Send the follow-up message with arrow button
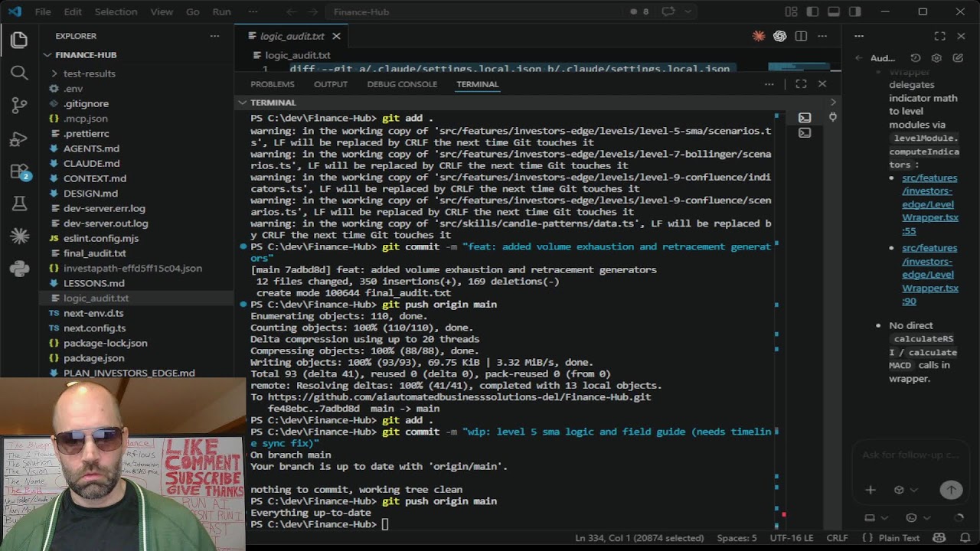Viewport: 980px width, 551px height. click(951, 490)
